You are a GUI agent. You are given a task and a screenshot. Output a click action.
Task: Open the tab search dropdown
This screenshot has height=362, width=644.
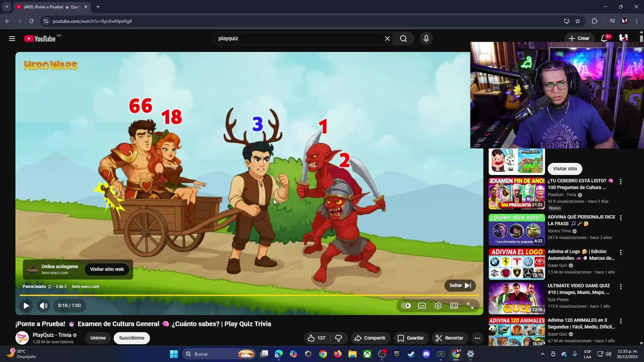click(7, 7)
